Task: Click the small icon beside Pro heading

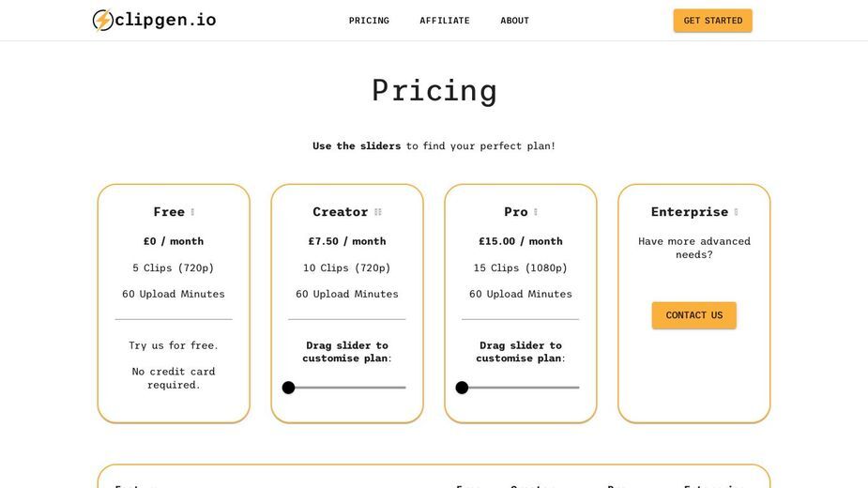Action: point(535,212)
